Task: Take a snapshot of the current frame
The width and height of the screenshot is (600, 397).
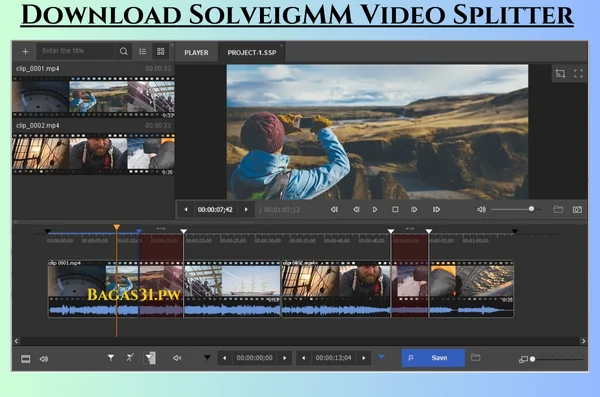Action: [577, 209]
